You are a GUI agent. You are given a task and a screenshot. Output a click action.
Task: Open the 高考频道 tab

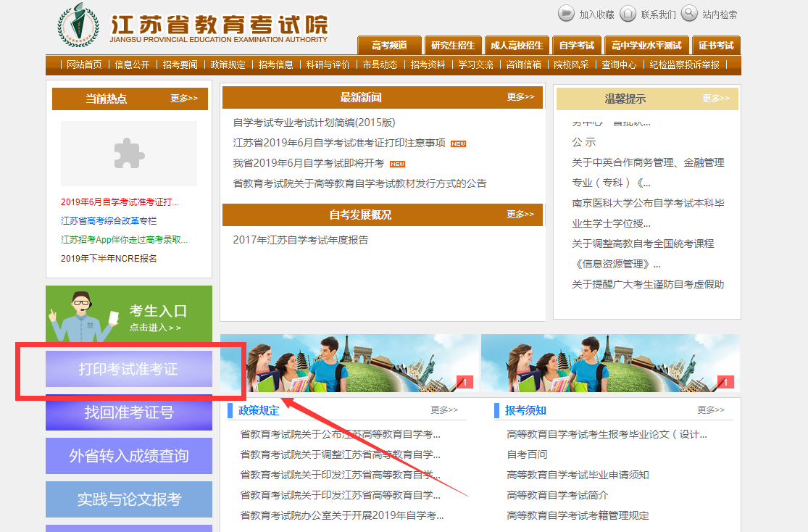tap(388, 45)
